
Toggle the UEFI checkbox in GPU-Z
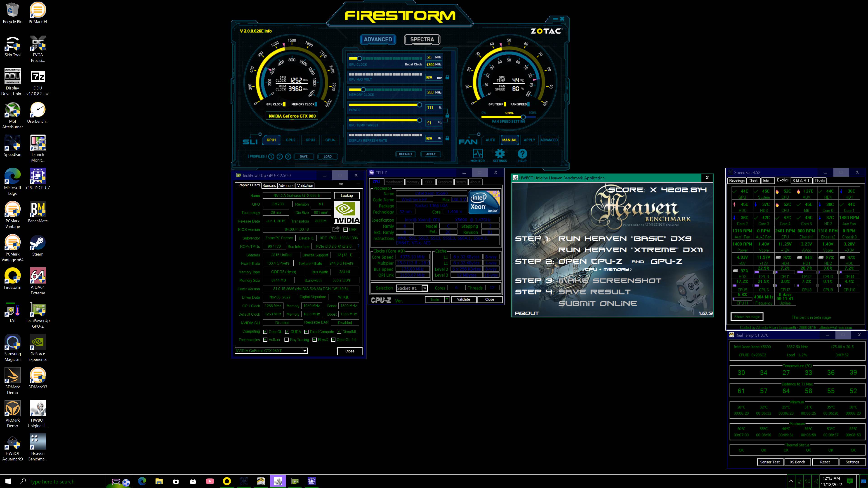point(345,230)
